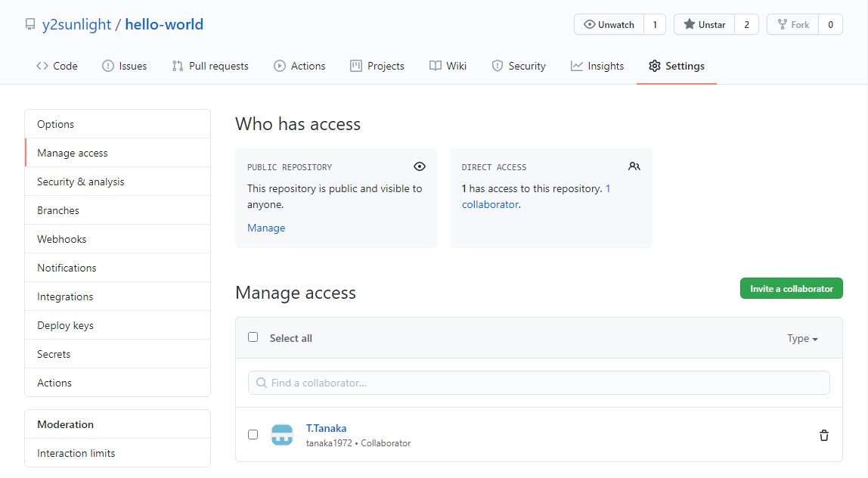Open the Type filter dropdown

[x=802, y=339]
